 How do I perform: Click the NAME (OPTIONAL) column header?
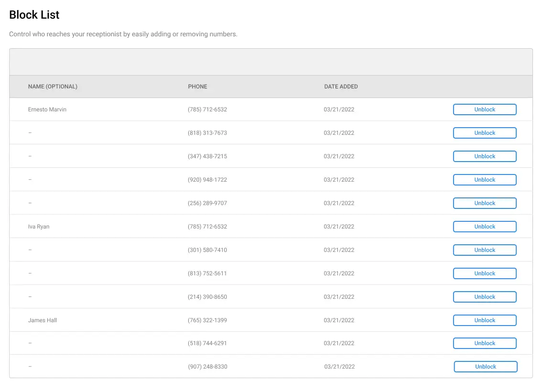coord(53,87)
